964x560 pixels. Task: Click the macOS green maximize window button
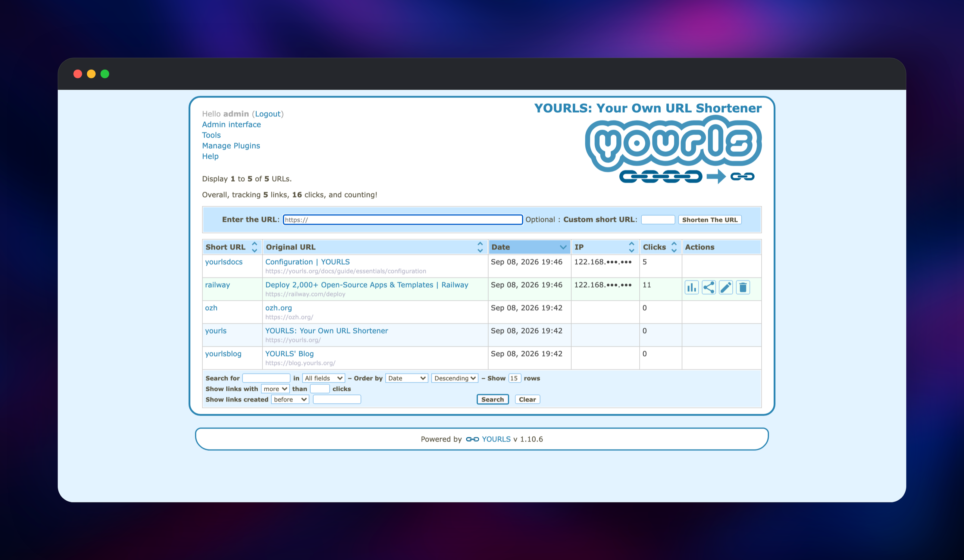click(x=105, y=74)
